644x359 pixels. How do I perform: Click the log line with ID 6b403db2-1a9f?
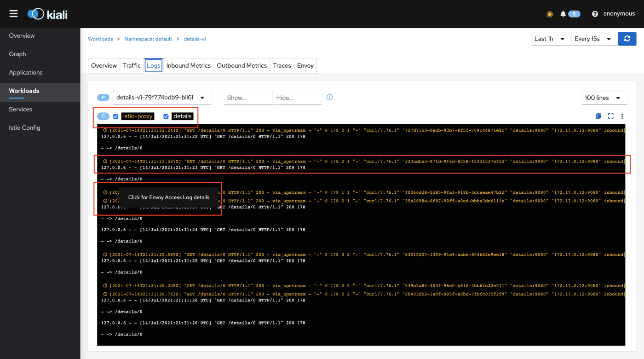363,294
